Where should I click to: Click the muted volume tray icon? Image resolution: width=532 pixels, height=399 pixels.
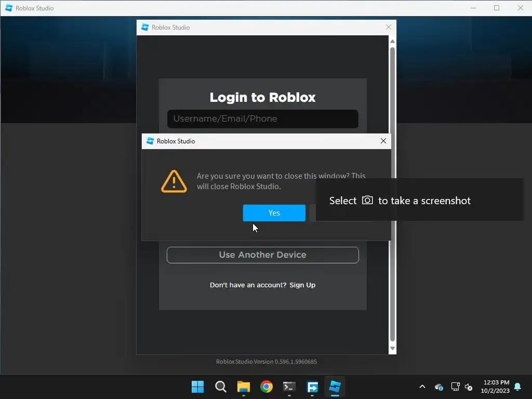[469, 387]
